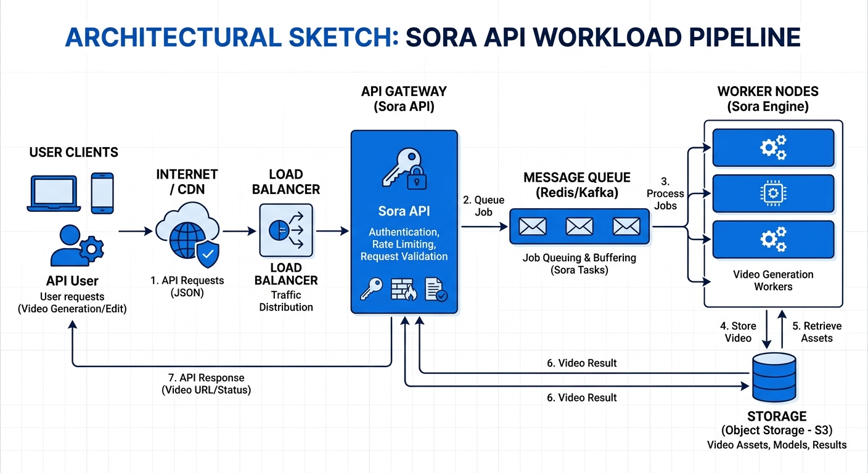Select the first envelope icon in Message Queue
Image resolution: width=868 pixels, height=473 pixels.
pyautogui.click(x=531, y=226)
